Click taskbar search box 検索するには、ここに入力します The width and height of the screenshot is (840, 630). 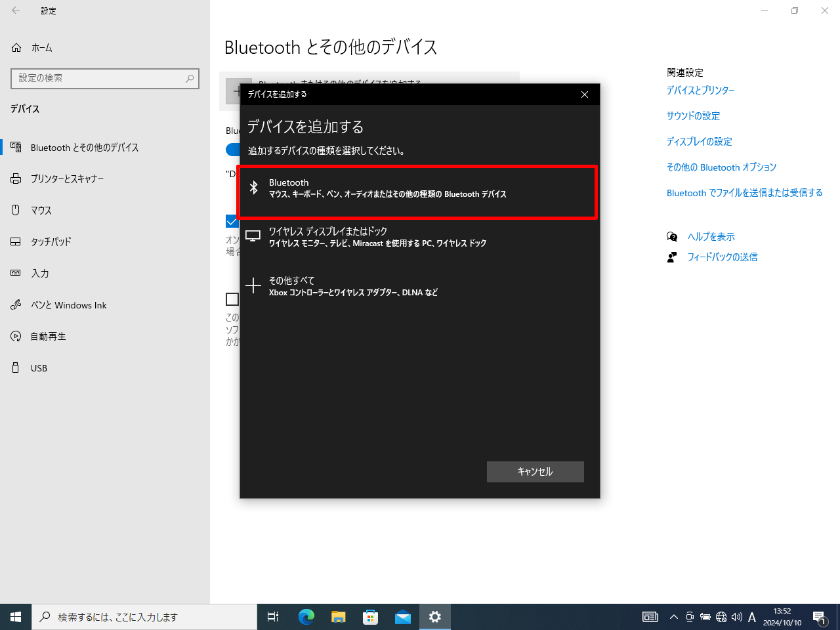tap(144, 617)
